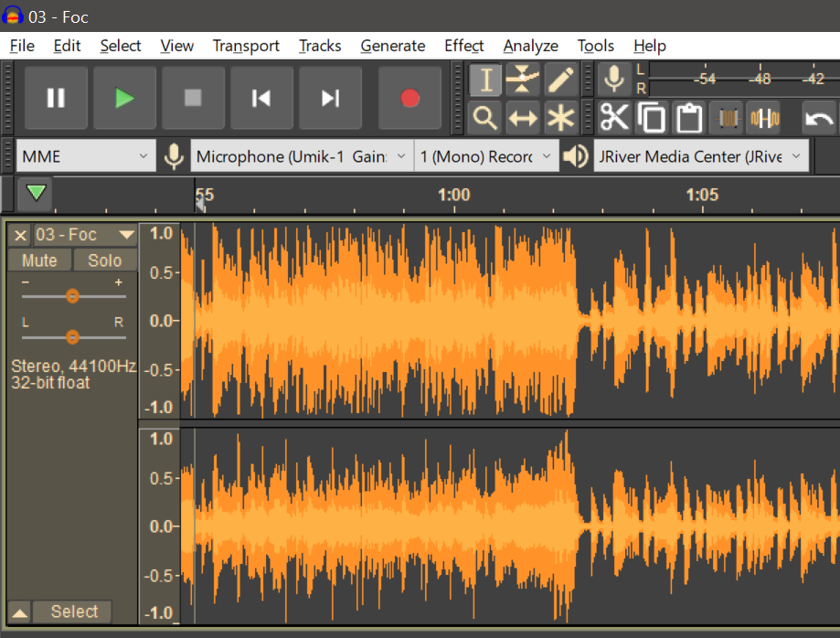Open the Effect menu
The image size is (840, 638).
[x=464, y=46]
